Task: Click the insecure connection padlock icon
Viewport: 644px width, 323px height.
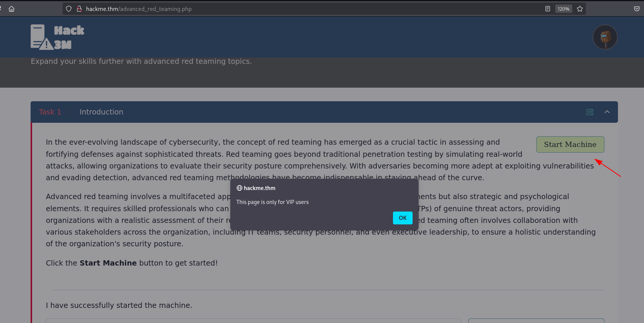Action: tap(79, 9)
